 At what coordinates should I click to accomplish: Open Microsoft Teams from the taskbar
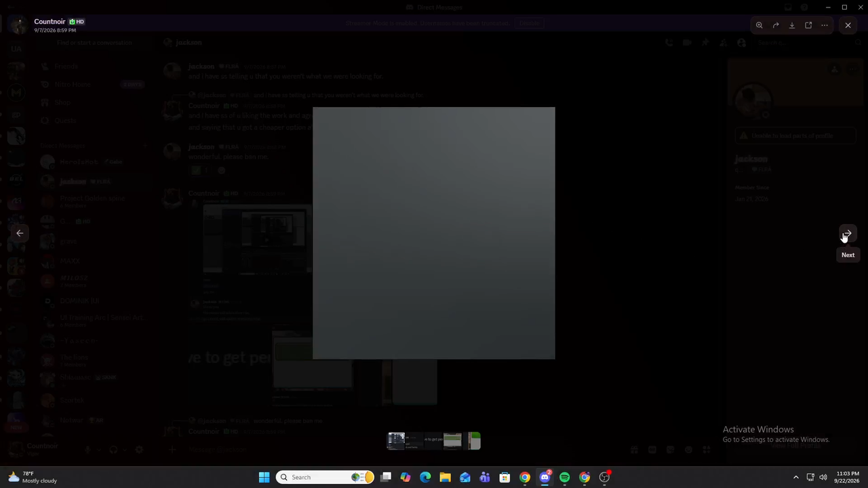coord(485,477)
